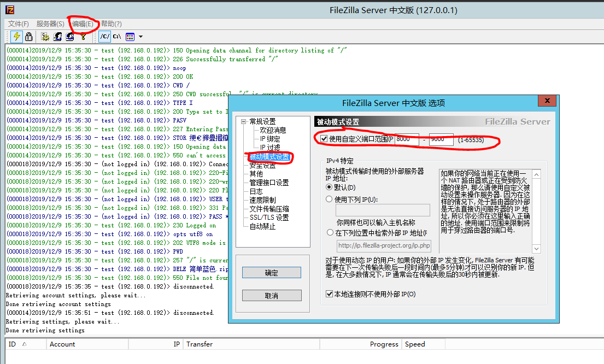Select 安全设置 in options tree
The width and height of the screenshot is (604, 364).
263,165
